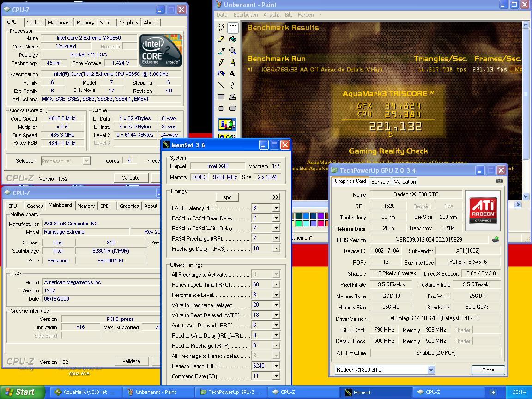Enable the opaque background option in Paint toolbox
Image resolution: width=532 pixels, height=399 pixels.
click(x=227, y=124)
